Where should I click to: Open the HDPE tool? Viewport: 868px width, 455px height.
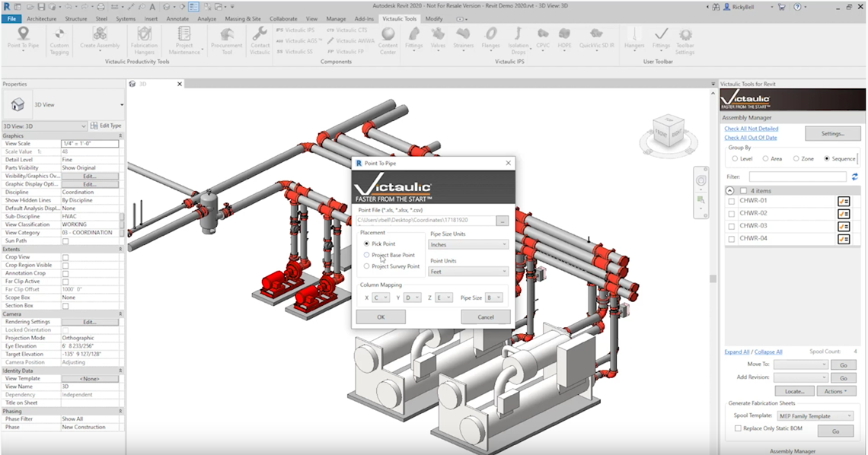point(564,40)
